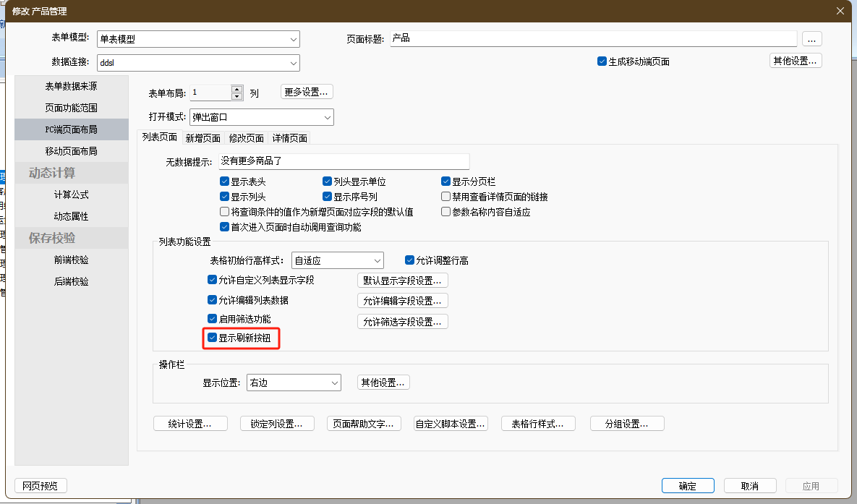Screen dimensions: 857x504
Task: Uncheck the 显示刷新按钮 checkbox
Action: [x=213, y=338]
